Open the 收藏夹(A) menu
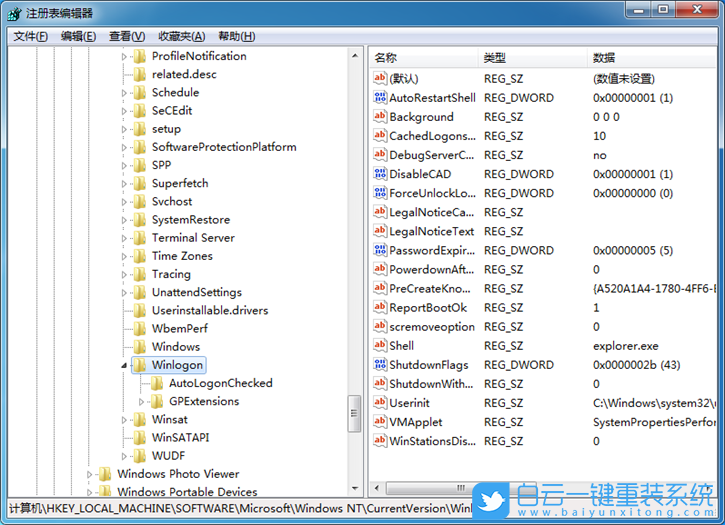The image size is (725, 525). (x=181, y=36)
